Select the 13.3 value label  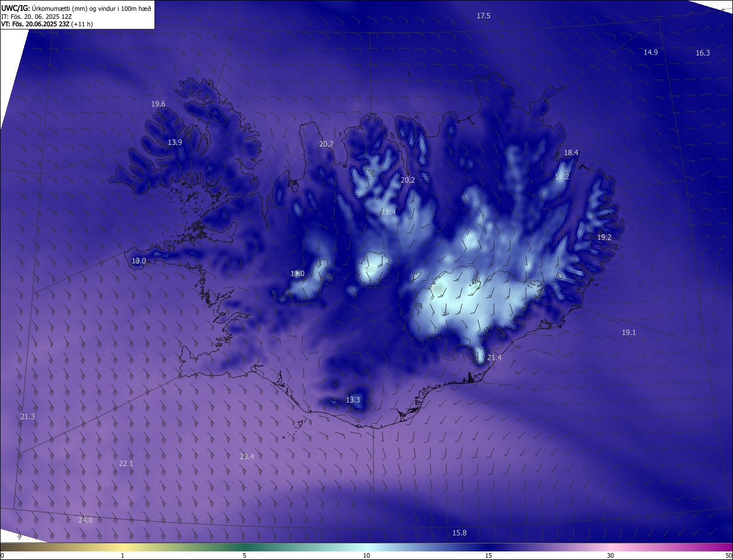[353, 400]
